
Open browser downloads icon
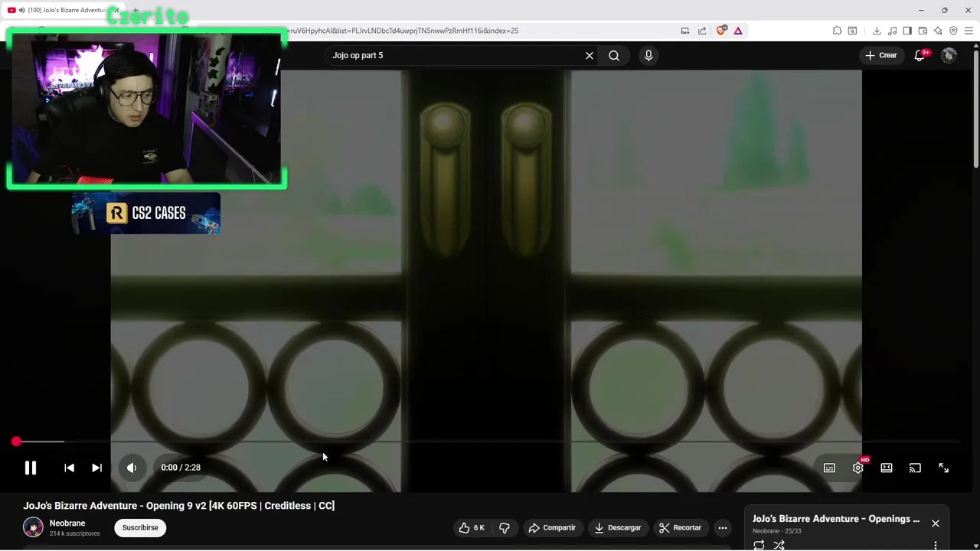pos(877,31)
